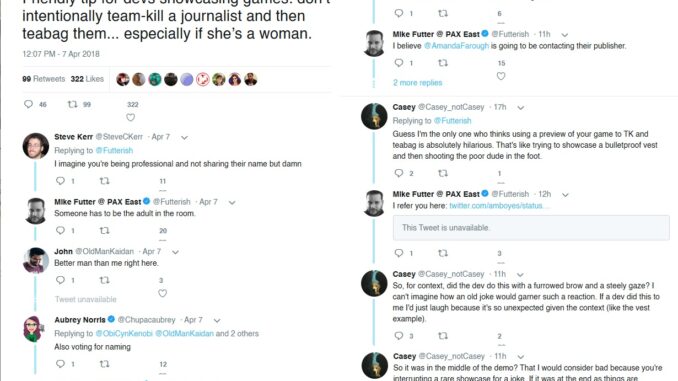Retweet the main tweet with 99 retweets

(x=73, y=104)
